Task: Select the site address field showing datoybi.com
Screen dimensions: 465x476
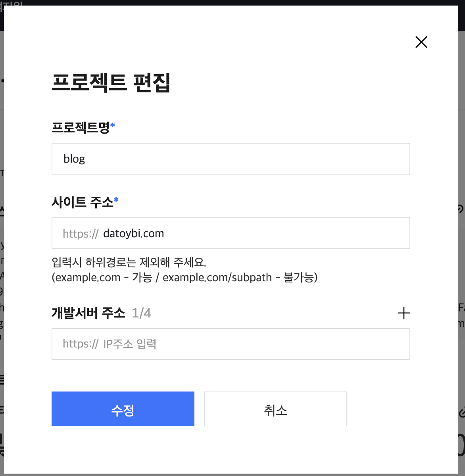Action: pyautogui.click(x=231, y=233)
